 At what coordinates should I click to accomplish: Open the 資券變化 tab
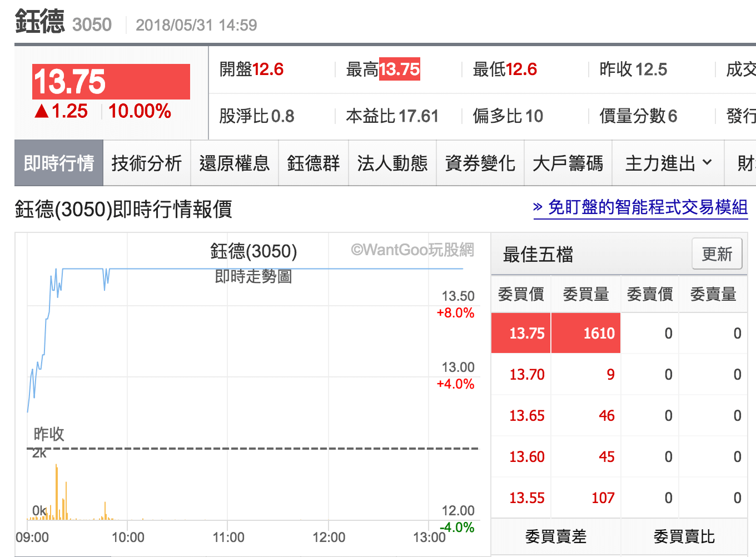[480, 163]
